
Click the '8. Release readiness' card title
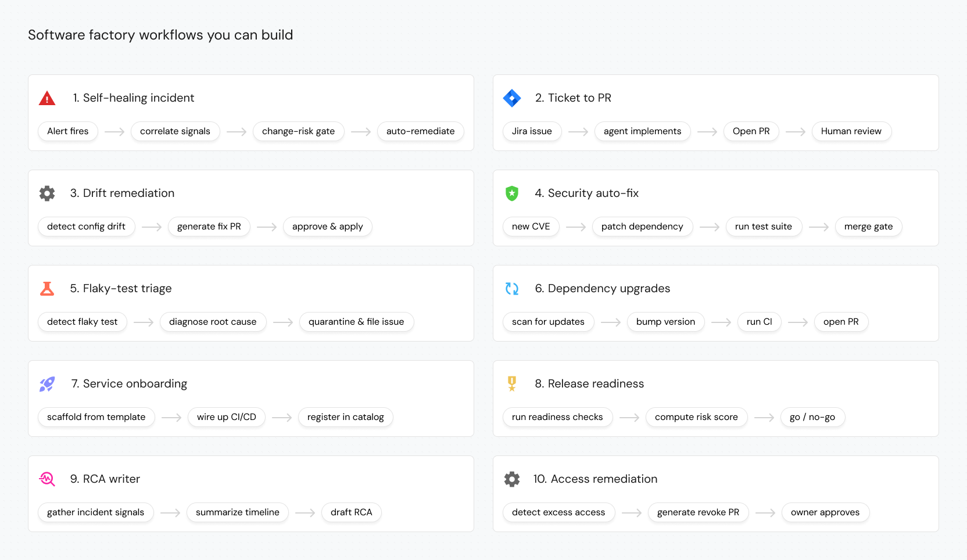pos(589,384)
